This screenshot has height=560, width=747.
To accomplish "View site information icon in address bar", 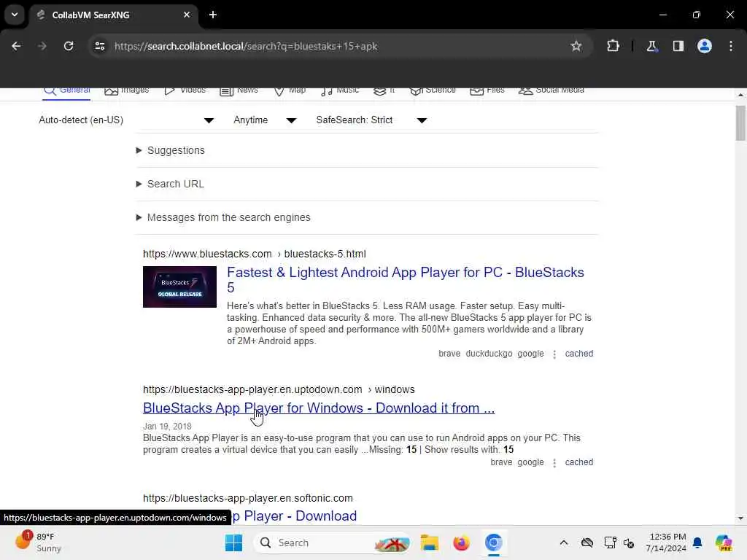I will tap(99, 46).
